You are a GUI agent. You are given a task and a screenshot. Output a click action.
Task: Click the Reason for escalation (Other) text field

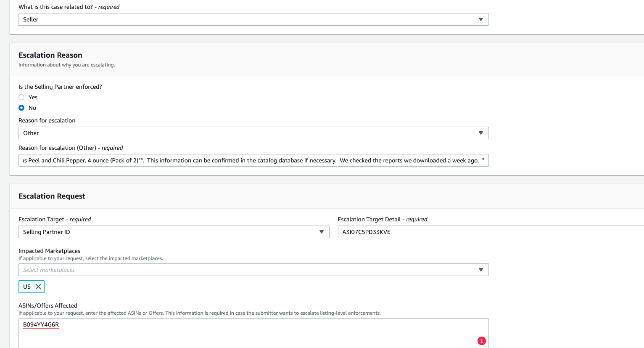pyautogui.click(x=253, y=160)
